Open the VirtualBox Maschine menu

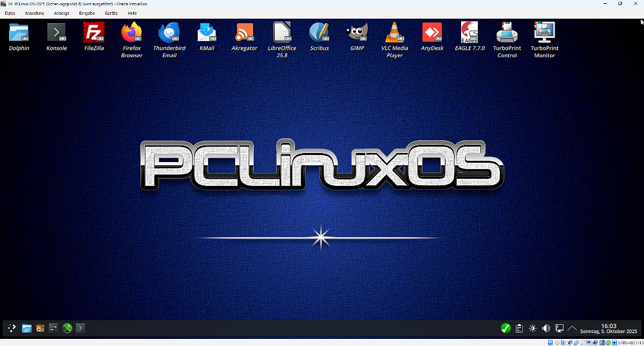[35, 13]
